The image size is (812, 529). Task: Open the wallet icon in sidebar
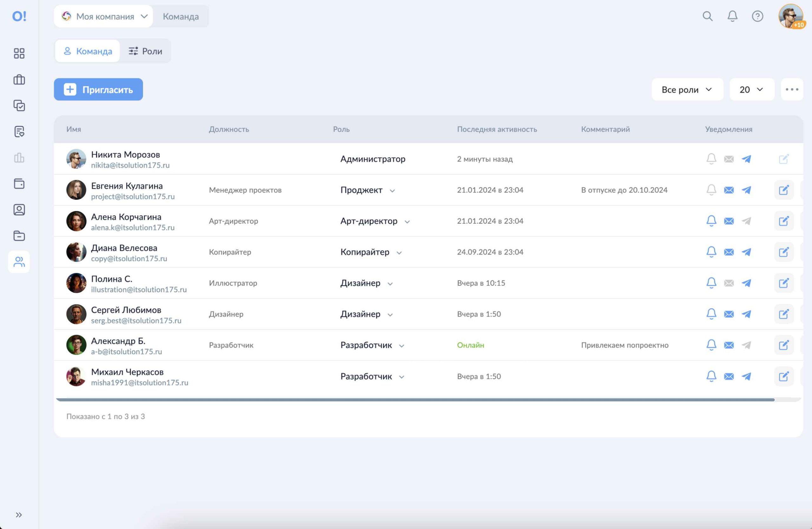click(x=19, y=184)
